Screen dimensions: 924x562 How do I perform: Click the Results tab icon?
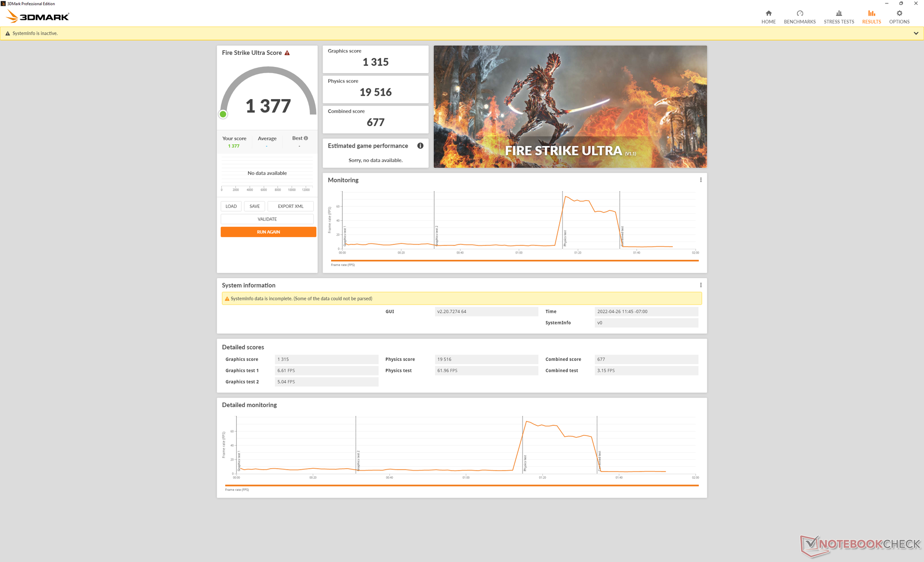(x=871, y=13)
